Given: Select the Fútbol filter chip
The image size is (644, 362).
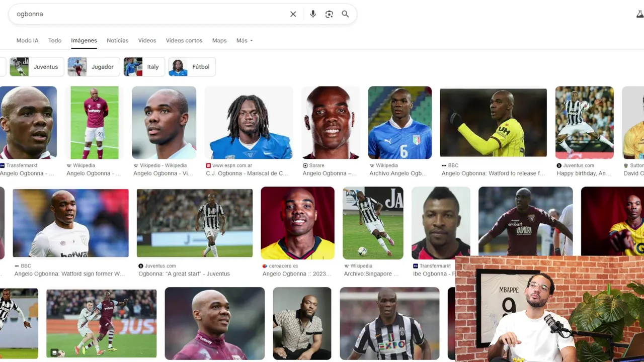Looking at the screenshot, I should pos(192,67).
